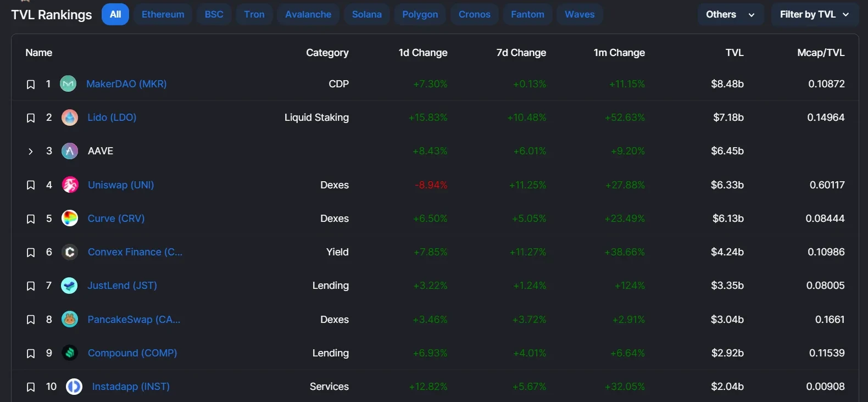
Task: Open the JustLend (JST) link
Action: (x=123, y=286)
